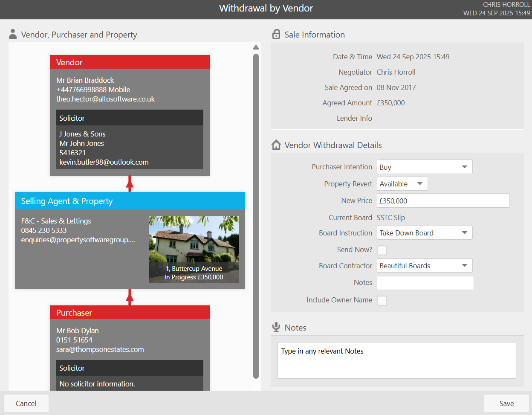Click the left panel vertical scrollbar

[256, 216]
